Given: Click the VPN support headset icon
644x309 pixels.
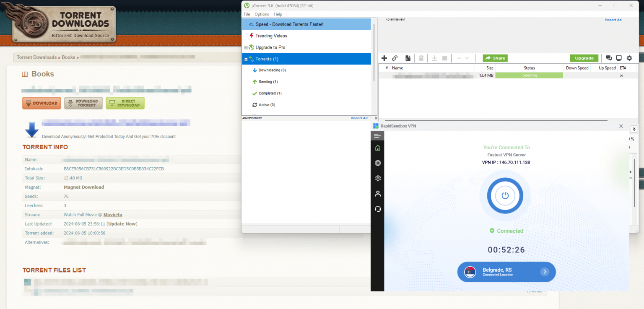Looking at the screenshot, I should click(x=378, y=209).
